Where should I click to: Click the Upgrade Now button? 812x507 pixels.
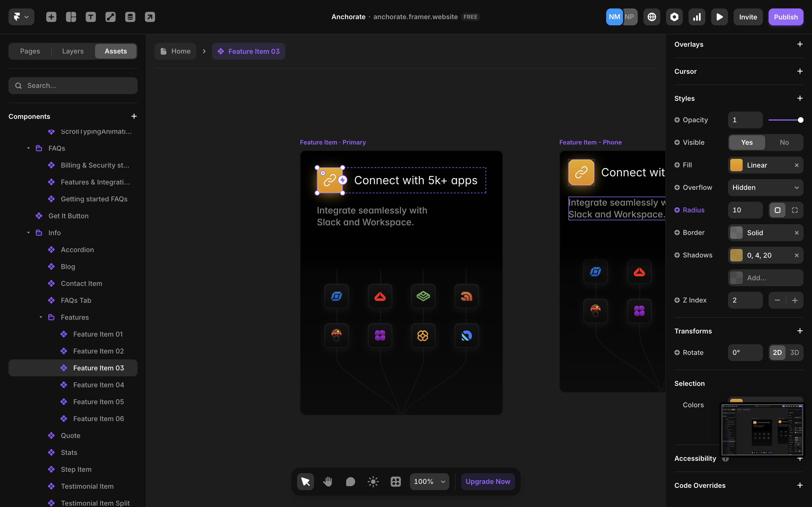click(487, 482)
